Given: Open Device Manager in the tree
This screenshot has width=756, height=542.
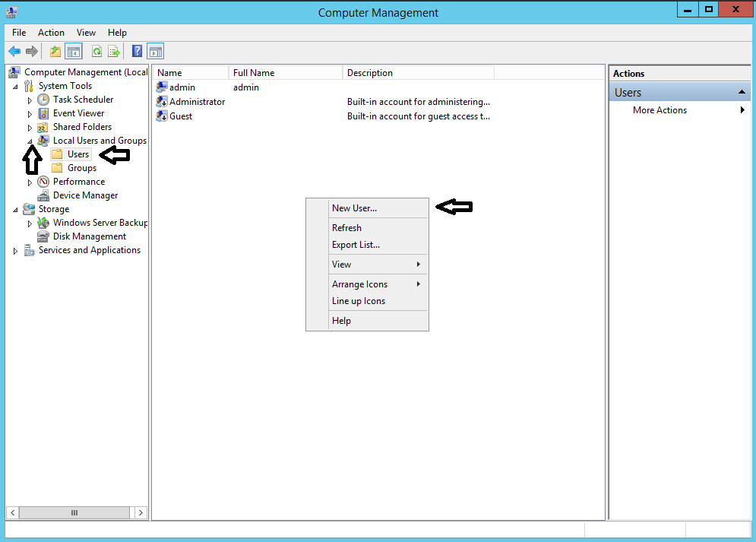Looking at the screenshot, I should pos(85,195).
